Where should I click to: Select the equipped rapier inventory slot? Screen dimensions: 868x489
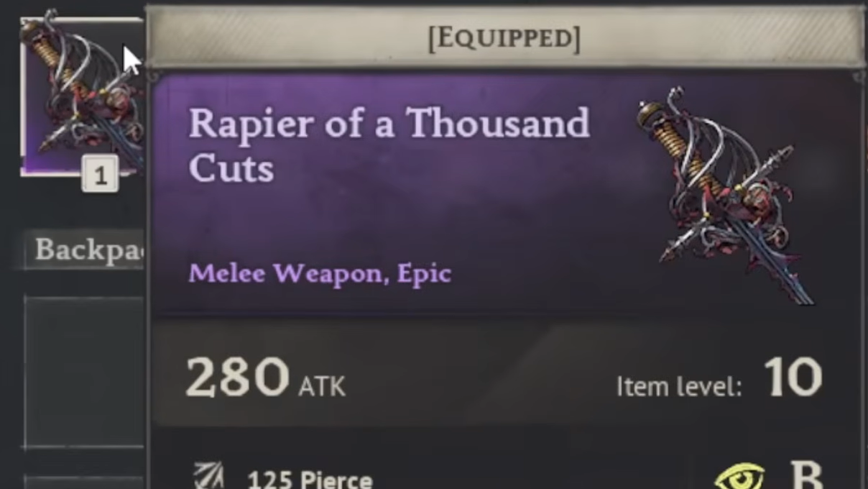82,96
